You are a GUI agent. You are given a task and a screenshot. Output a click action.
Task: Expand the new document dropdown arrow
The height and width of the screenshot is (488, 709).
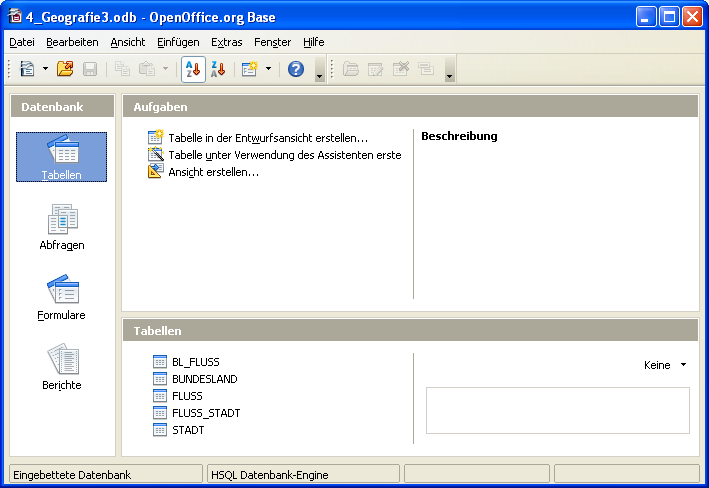tap(45, 69)
